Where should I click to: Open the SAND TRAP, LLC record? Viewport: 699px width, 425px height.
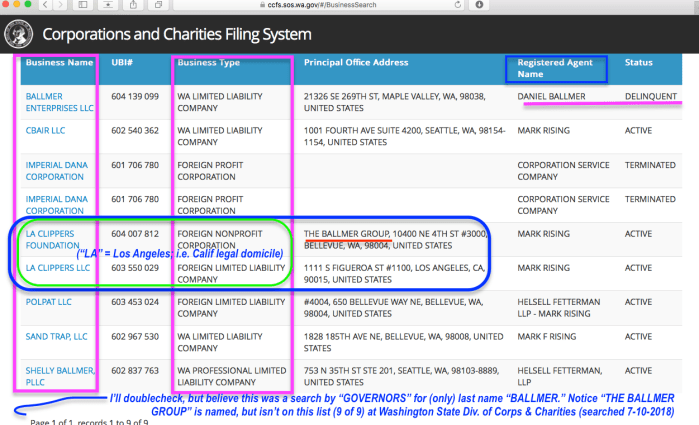[x=57, y=337]
